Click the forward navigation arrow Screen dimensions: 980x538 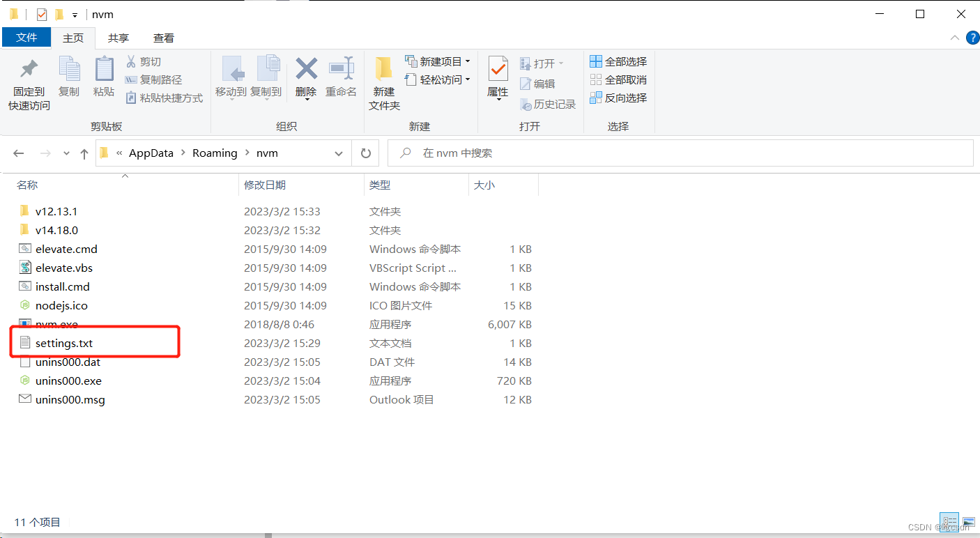[x=45, y=153]
